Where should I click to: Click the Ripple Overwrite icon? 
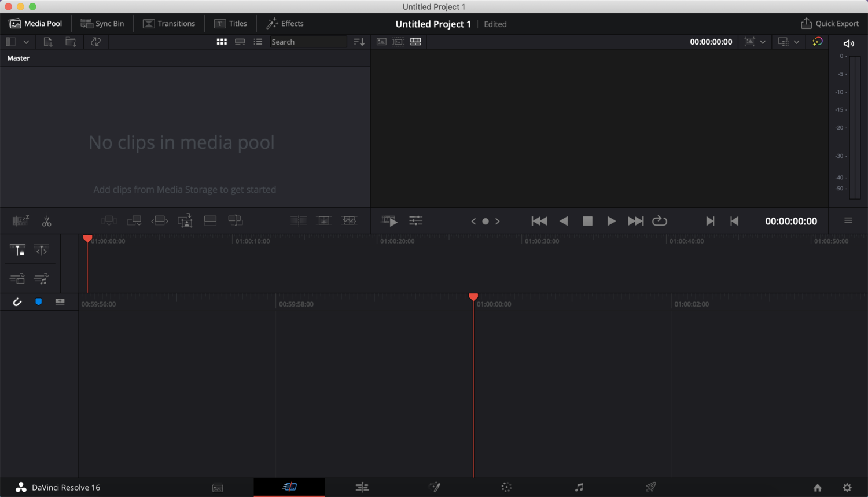(160, 220)
